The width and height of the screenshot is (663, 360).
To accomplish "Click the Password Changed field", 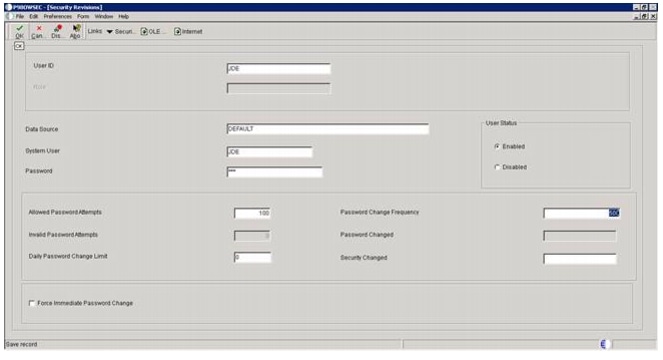I will click(x=580, y=236).
